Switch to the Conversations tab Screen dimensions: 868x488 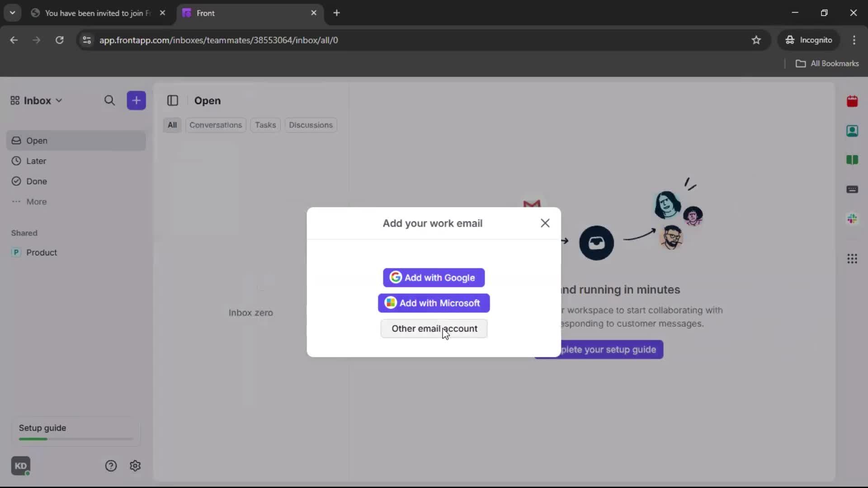click(216, 125)
